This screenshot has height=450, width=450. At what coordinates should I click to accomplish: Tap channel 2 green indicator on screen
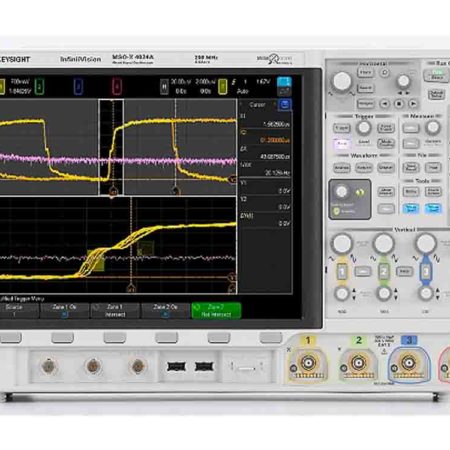tap(39, 87)
